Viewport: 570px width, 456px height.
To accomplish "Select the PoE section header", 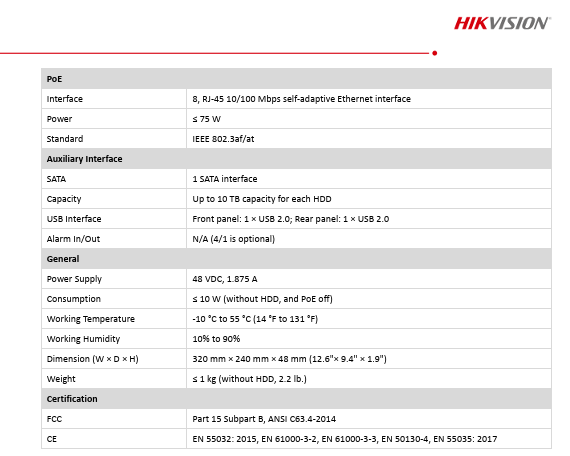I will 296,79.
